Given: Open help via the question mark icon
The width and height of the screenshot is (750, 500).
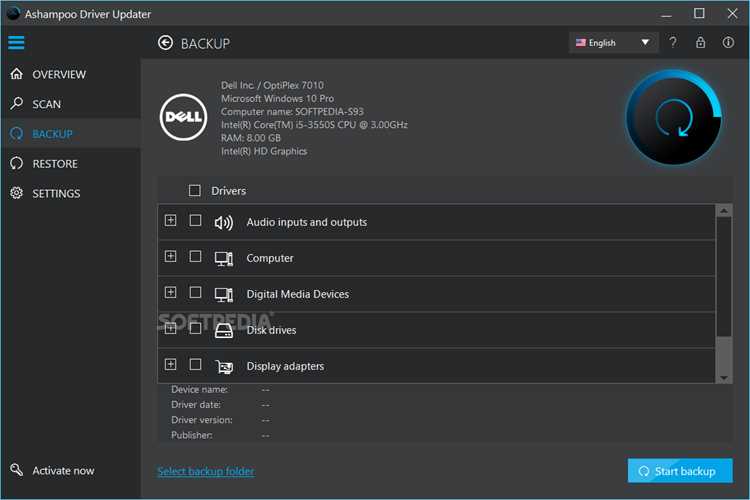Looking at the screenshot, I should [673, 43].
